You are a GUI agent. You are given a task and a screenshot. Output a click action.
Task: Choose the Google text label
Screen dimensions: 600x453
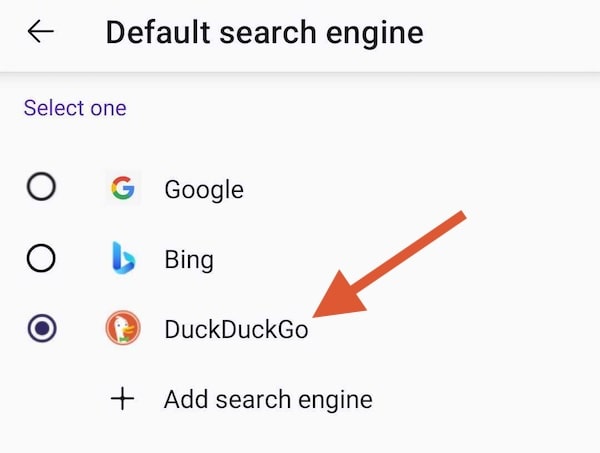(204, 190)
